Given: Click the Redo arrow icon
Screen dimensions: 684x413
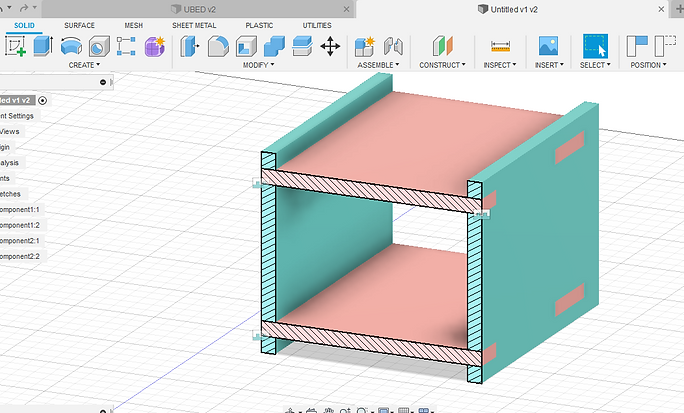Looking at the screenshot, I should coord(24,8).
